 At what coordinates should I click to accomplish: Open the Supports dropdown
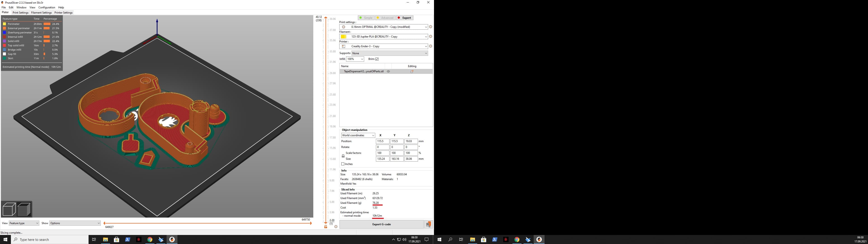[390, 53]
